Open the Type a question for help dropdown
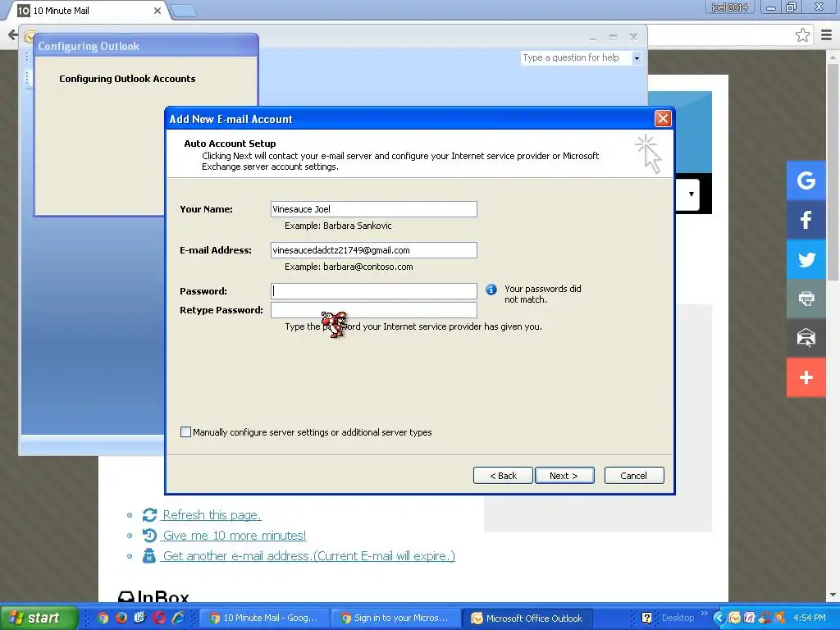The image size is (840, 630). pos(637,58)
